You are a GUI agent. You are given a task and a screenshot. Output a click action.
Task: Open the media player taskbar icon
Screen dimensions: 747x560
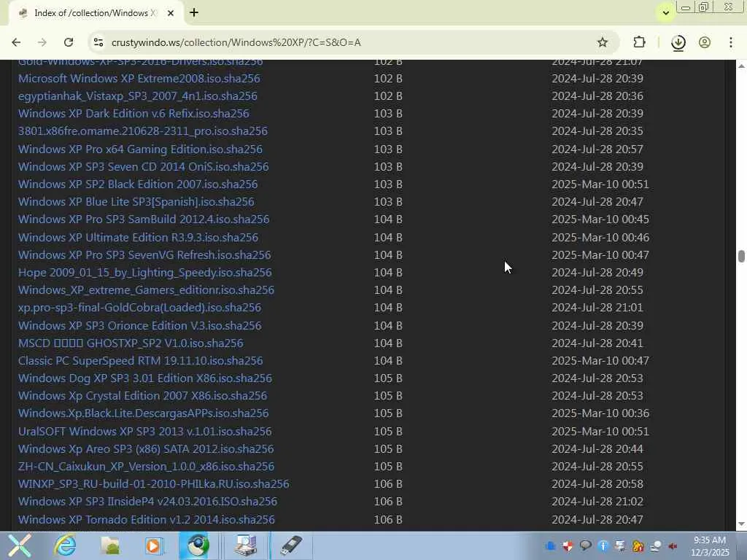tap(154, 545)
